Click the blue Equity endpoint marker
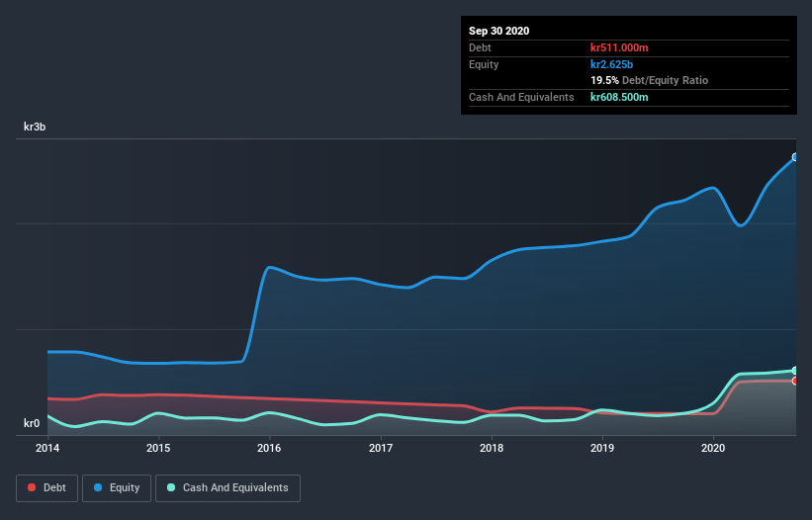 [795, 157]
